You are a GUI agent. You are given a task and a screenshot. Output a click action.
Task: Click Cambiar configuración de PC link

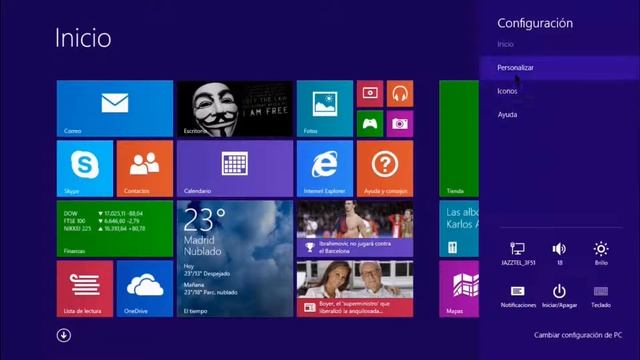pos(578,335)
